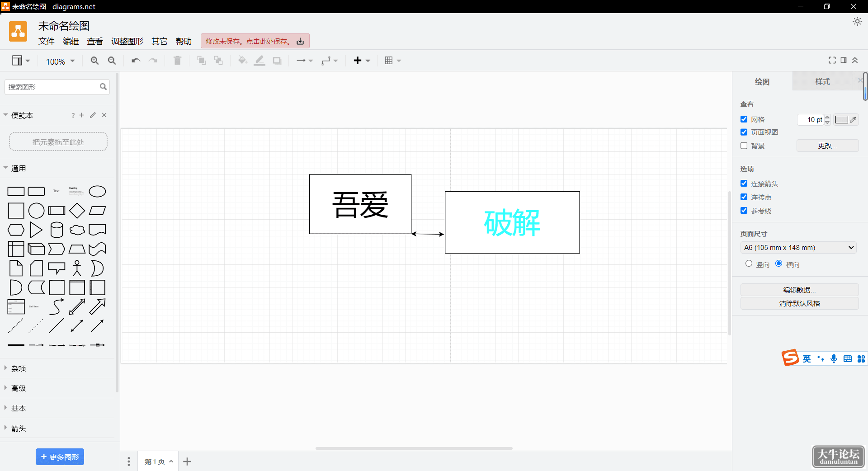
Task: Select the ellipse shape in General palette
Action: (97, 192)
